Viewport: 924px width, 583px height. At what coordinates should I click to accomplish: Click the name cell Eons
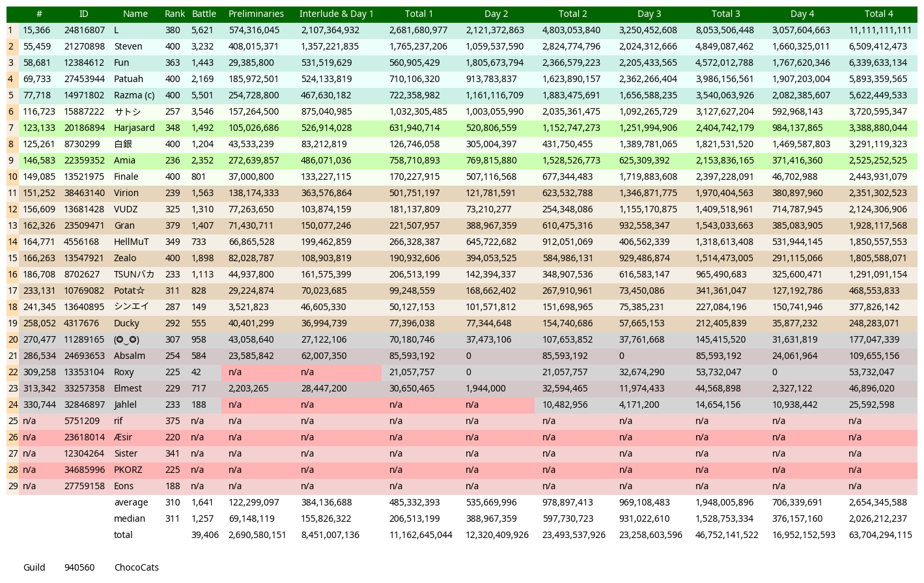tap(124, 486)
